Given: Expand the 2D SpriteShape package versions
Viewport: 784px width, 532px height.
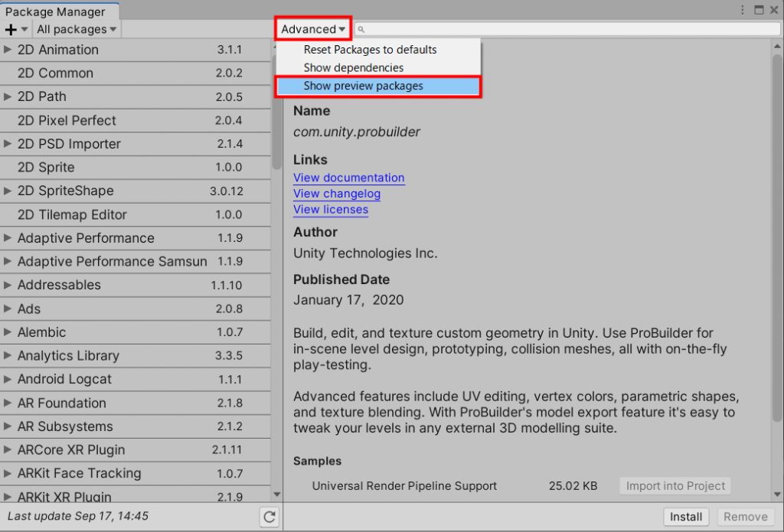Looking at the screenshot, I should [x=7, y=191].
